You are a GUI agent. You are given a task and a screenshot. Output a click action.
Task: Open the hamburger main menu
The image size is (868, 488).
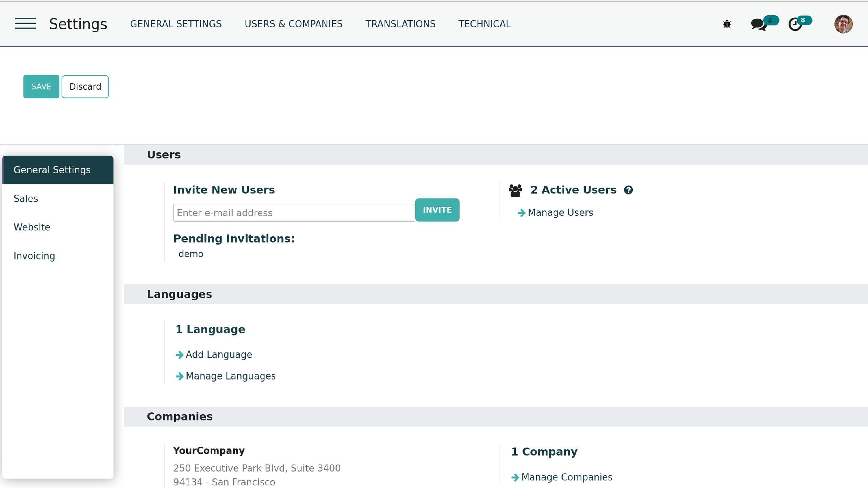pyautogui.click(x=26, y=23)
